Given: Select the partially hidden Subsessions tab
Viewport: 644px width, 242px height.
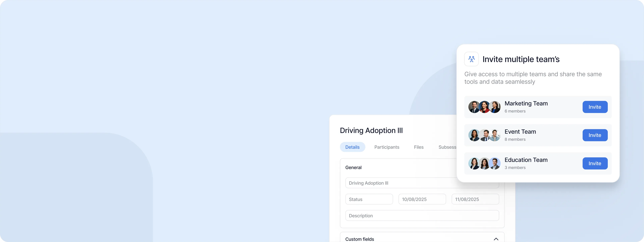Looking at the screenshot, I should pyautogui.click(x=447, y=147).
